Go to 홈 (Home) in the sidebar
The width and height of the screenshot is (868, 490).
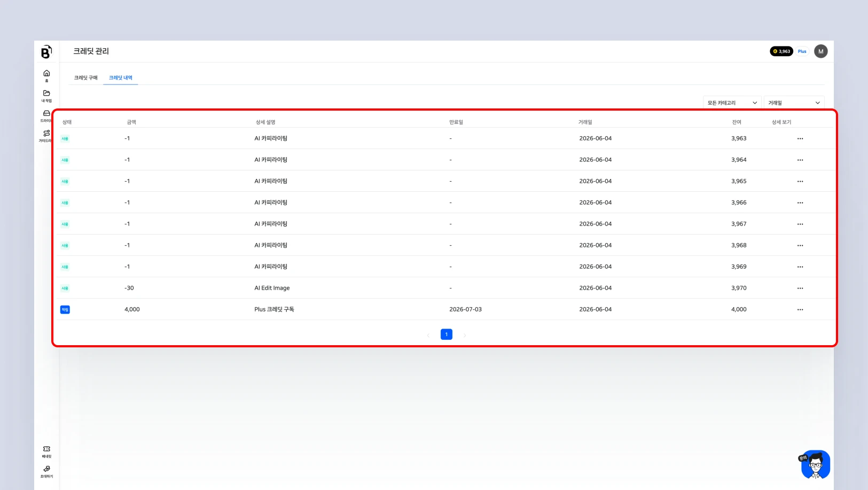[46, 75]
